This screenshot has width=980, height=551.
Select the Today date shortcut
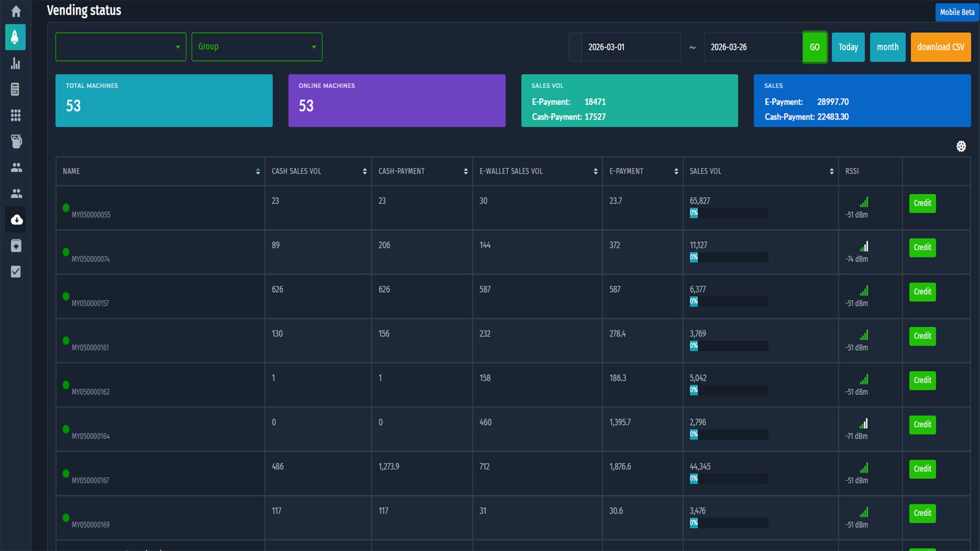point(848,47)
